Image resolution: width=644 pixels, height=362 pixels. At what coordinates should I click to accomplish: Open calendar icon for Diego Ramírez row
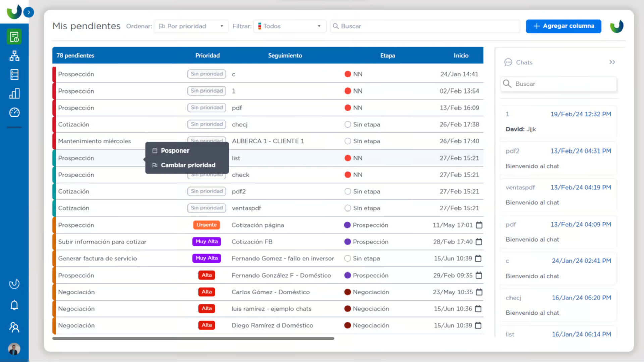point(478,325)
